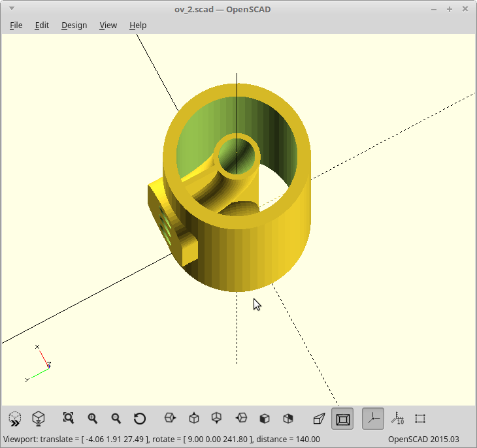Zoom in using the magnifier plus icon
The image size is (477, 448).
(93, 419)
